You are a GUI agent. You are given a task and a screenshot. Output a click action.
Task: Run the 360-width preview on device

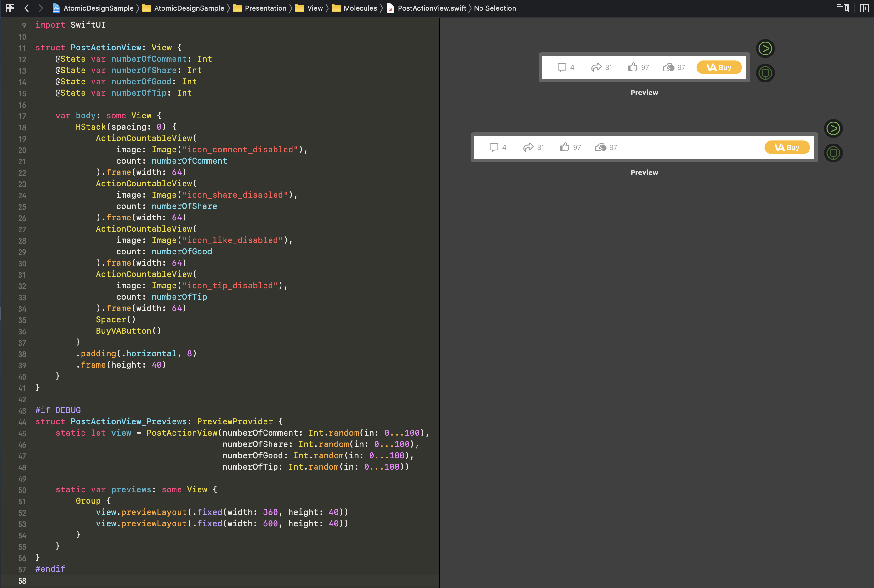click(x=765, y=73)
